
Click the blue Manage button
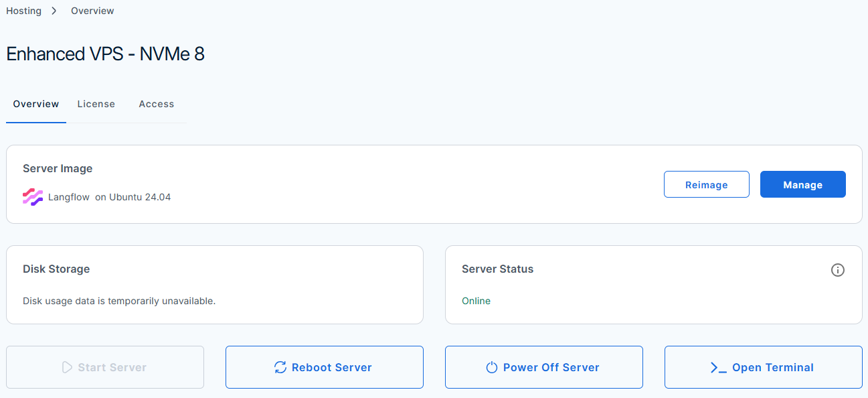pyautogui.click(x=803, y=184)
